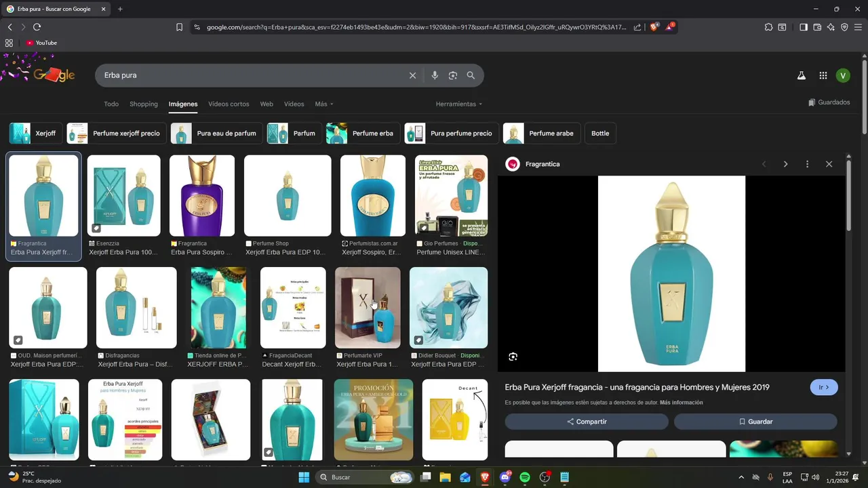Open Google Labs flask icon
The width and height of the screenshot is (868, 488).
(x=801, y=76)
